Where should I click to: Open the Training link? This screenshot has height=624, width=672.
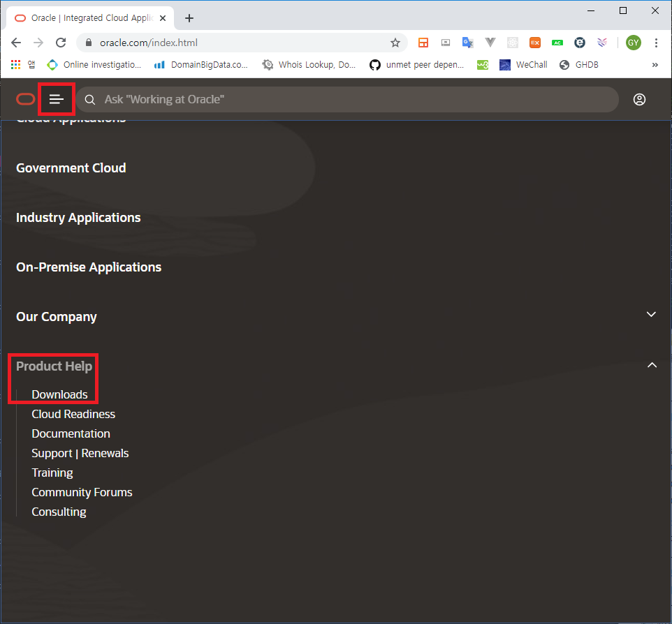click(52, 473)
